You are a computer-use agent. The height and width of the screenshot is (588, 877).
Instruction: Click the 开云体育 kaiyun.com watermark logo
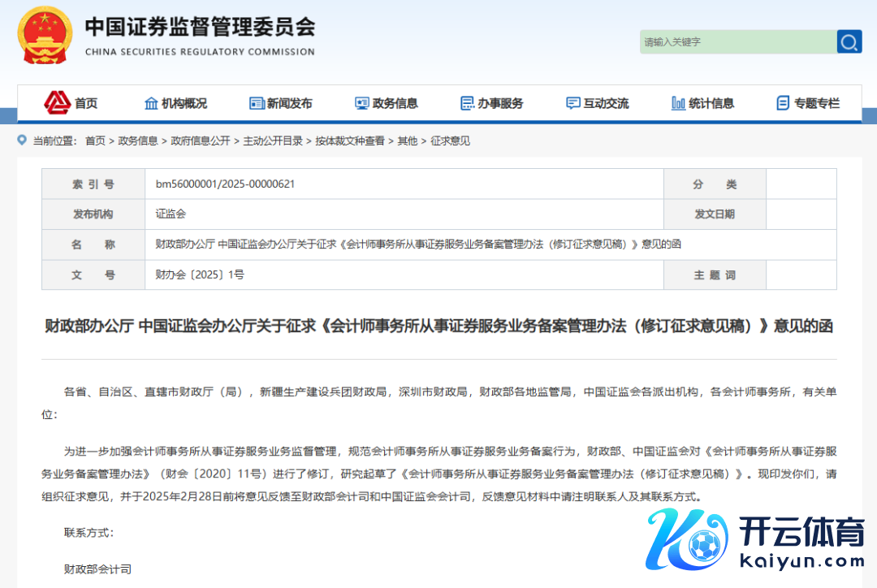click(x=755, y=541)
